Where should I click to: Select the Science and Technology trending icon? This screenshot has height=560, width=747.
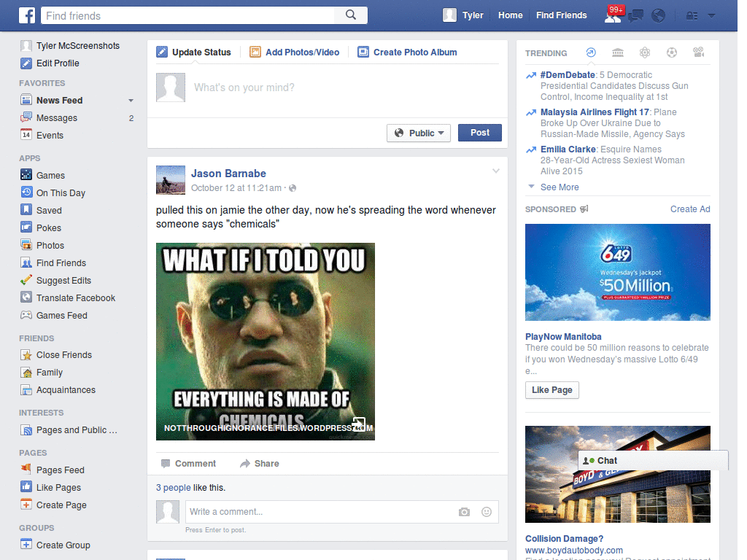(645, 52)
